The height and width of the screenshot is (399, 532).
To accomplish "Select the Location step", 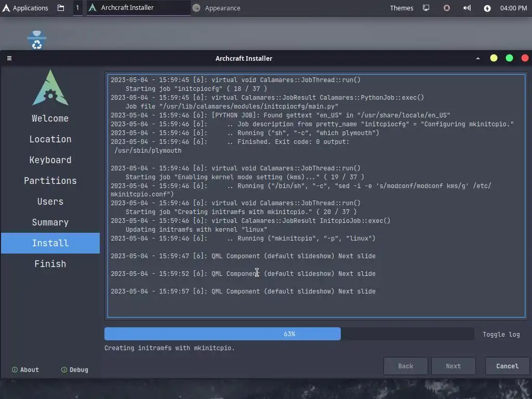I will point(50,139).
